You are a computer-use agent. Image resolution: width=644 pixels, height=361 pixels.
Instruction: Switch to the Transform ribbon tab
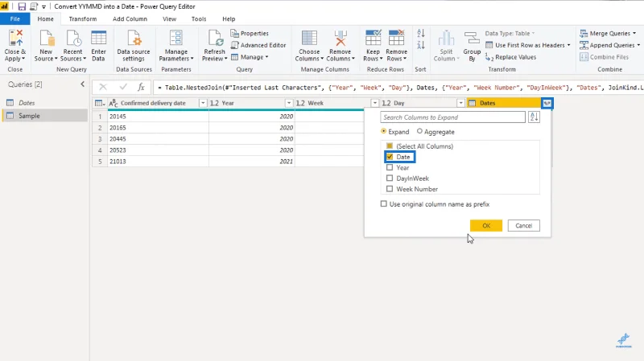pyautogui.click(x=83, y=18)
